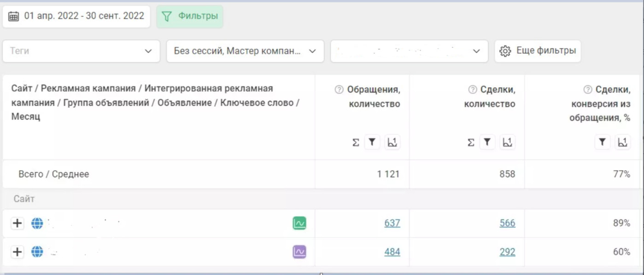Open the 637 обращения link

(x=392, y=223)
